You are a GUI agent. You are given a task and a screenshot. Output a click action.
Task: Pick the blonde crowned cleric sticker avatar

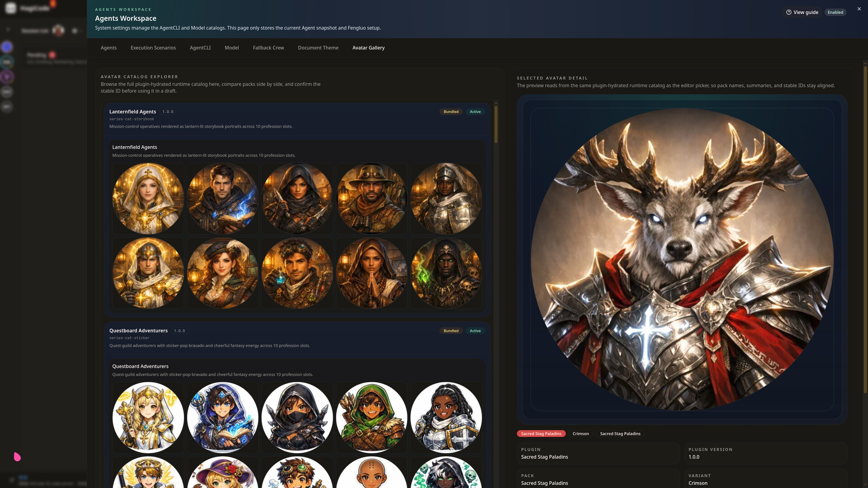pyautogui.click(x=148, y=418)
